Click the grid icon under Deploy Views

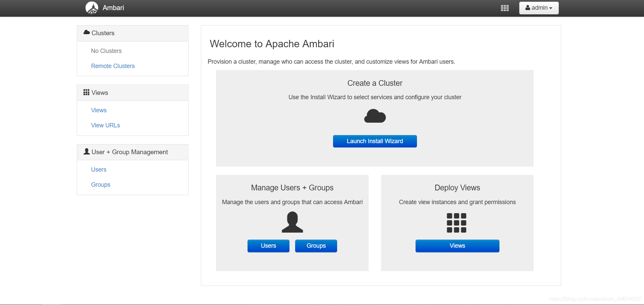(x=457, y=223)
